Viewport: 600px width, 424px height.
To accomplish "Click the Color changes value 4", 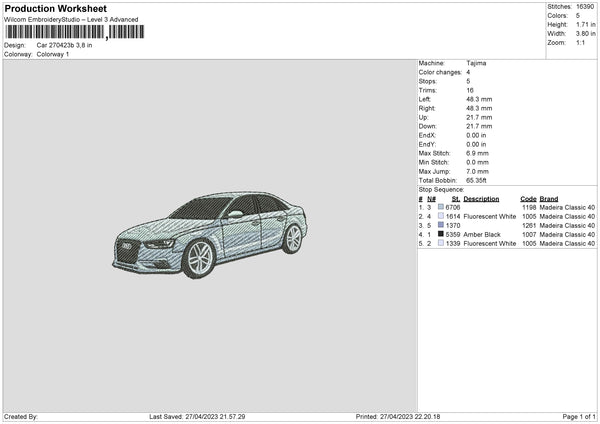I will [468, 72].
